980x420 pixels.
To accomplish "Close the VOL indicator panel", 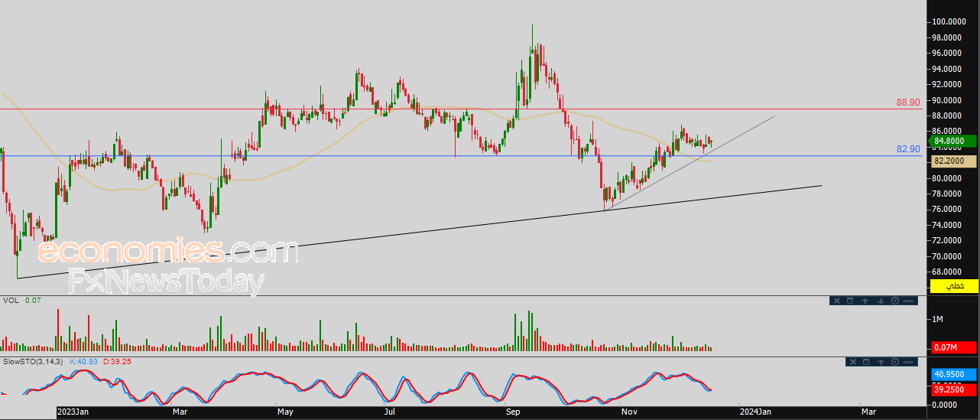I will click(837, 301).
